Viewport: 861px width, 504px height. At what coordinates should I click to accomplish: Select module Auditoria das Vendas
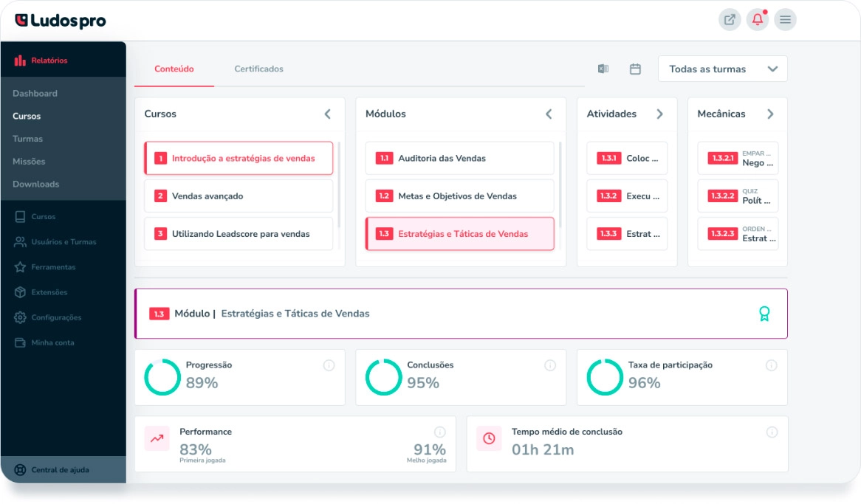459,159
